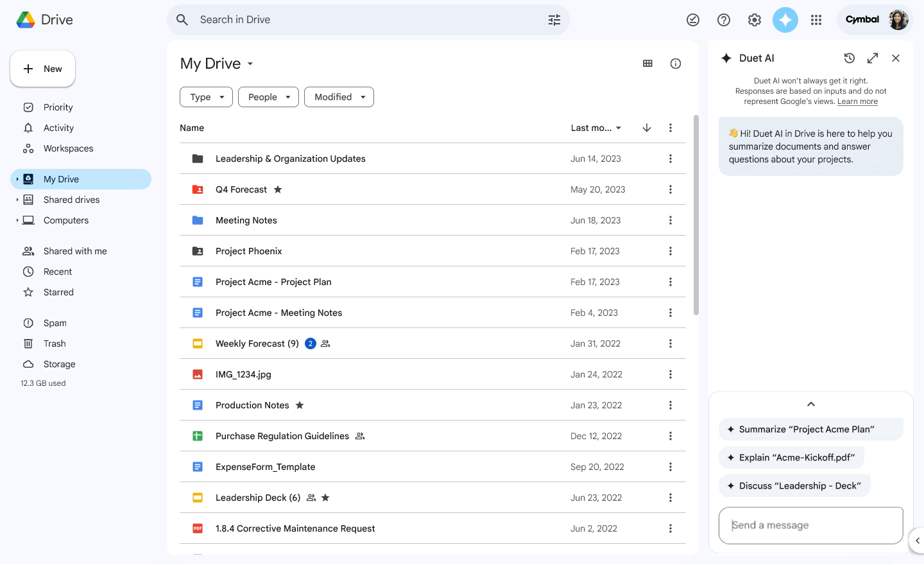Open the My Drive title dropdown

(250, 64)
